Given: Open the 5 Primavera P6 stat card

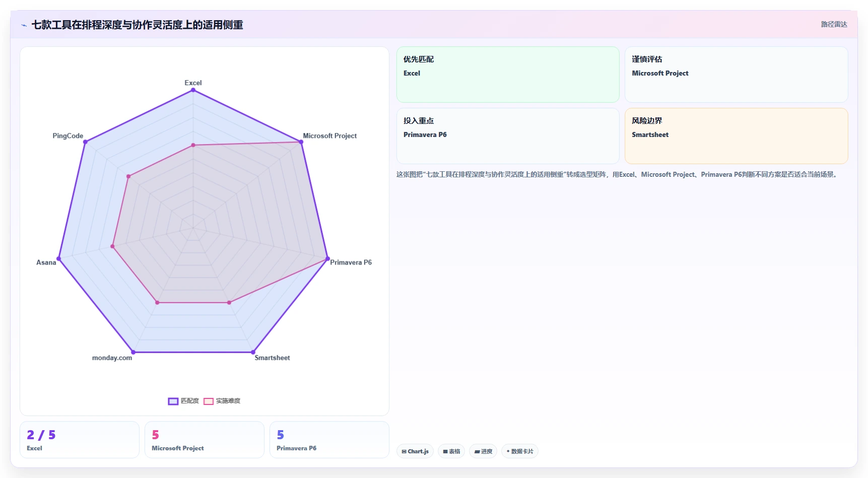Looking at the screenshot, I should 329,440.
